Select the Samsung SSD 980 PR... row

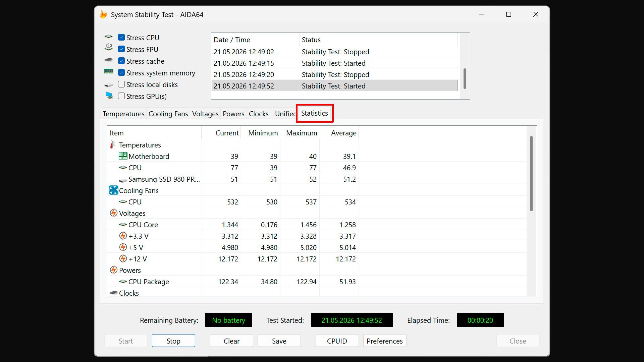[317, 179]
